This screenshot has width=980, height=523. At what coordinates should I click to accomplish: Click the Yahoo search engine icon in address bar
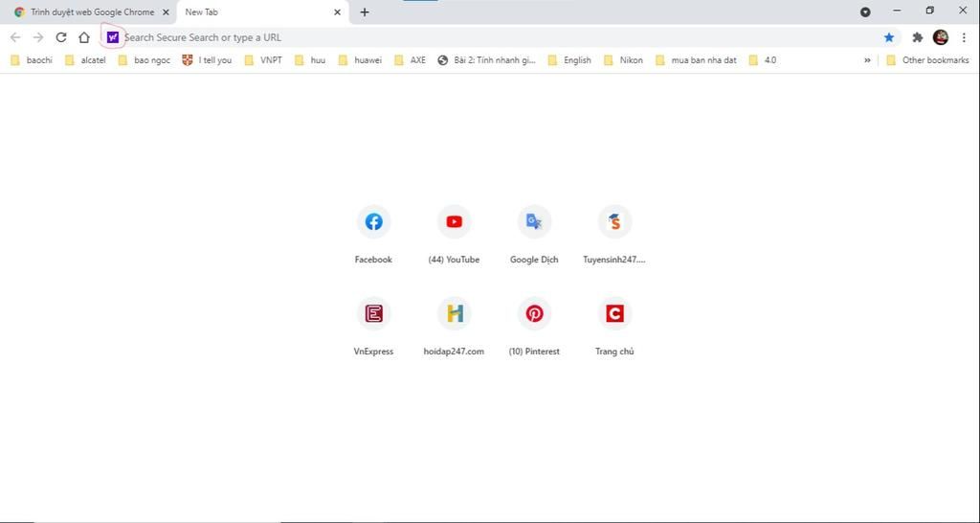coord(113,37)
